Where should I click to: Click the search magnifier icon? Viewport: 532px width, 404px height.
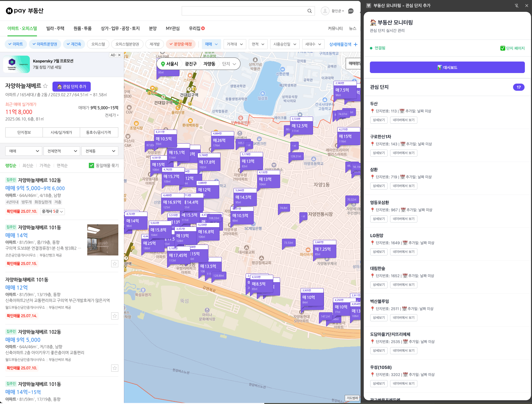309,11
